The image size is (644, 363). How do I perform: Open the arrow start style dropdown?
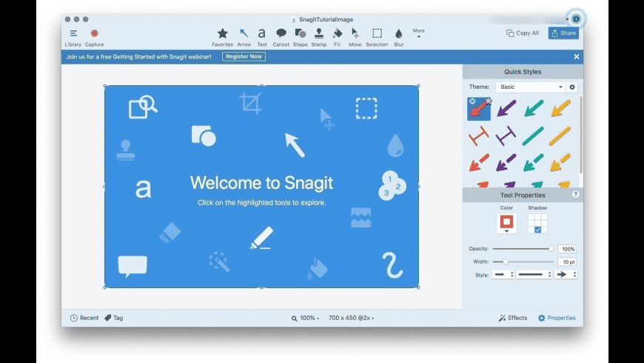coord(503,275)
